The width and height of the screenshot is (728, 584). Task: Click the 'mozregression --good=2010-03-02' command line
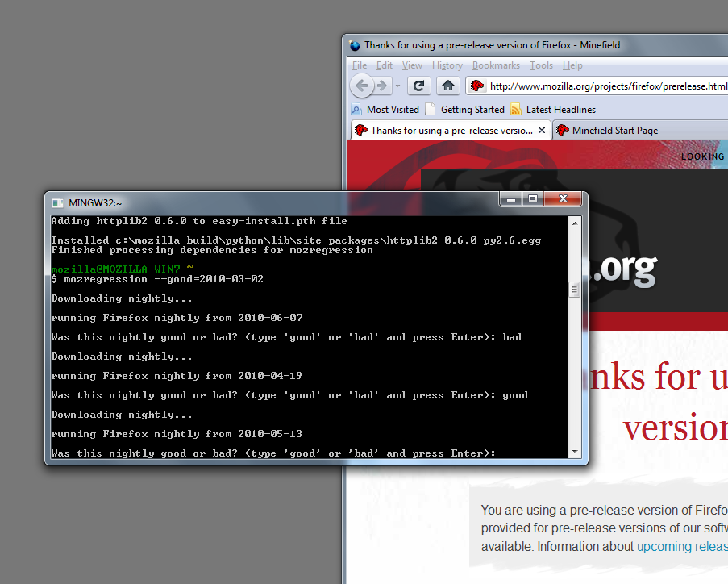157,279
